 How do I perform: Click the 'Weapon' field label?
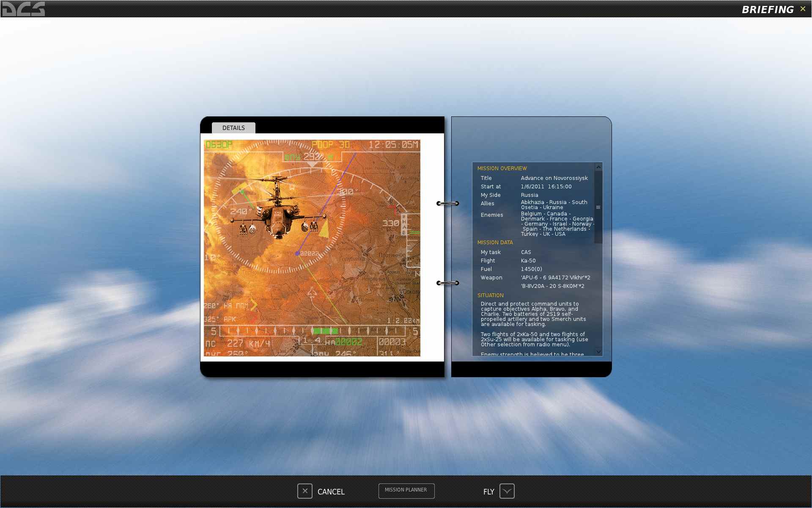click(491, 278)
